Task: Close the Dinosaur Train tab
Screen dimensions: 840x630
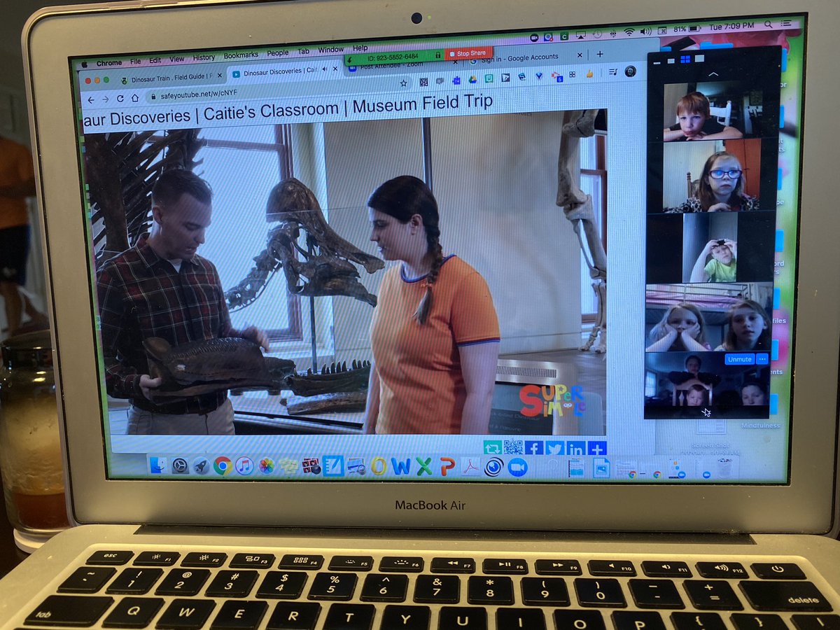Action: 219,75
